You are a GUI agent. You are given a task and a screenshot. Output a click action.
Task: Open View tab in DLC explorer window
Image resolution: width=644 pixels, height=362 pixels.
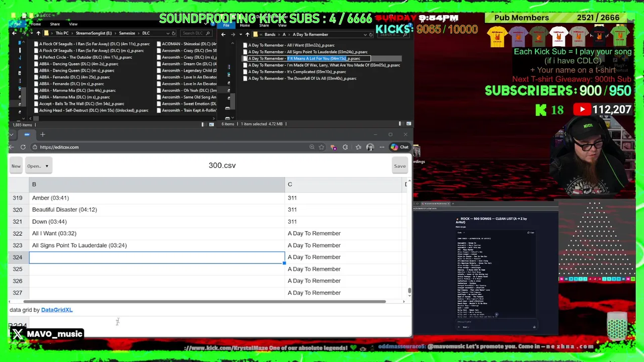coord(73,24)
